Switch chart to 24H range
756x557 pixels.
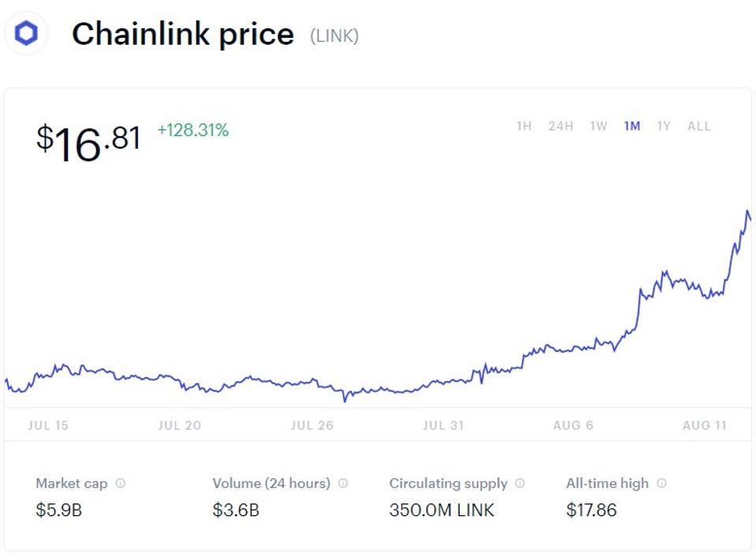[x=560, y=126]
